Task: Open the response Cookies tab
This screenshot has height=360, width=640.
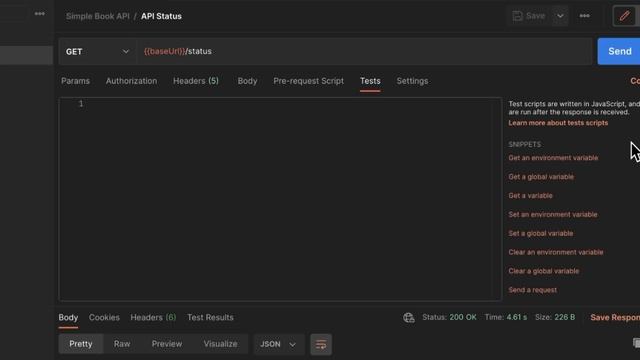Action: tap(104, 317)
